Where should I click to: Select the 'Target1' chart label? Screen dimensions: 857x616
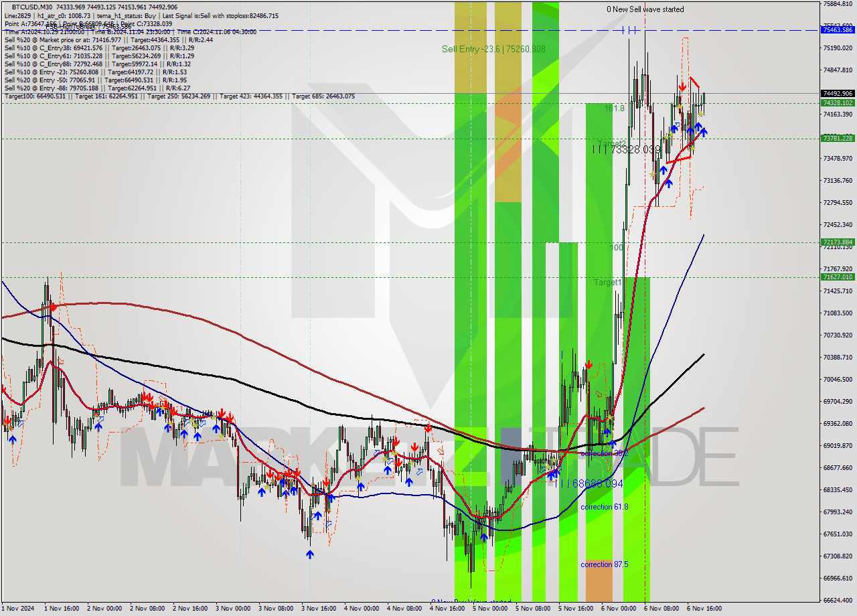coord(608,283)
